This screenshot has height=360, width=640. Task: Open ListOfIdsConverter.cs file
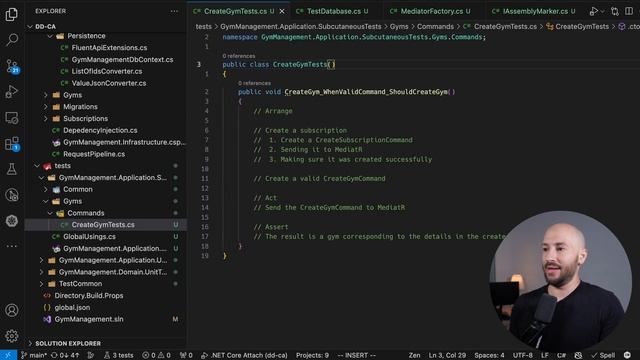pyautogui.click(x=107, y=71)
